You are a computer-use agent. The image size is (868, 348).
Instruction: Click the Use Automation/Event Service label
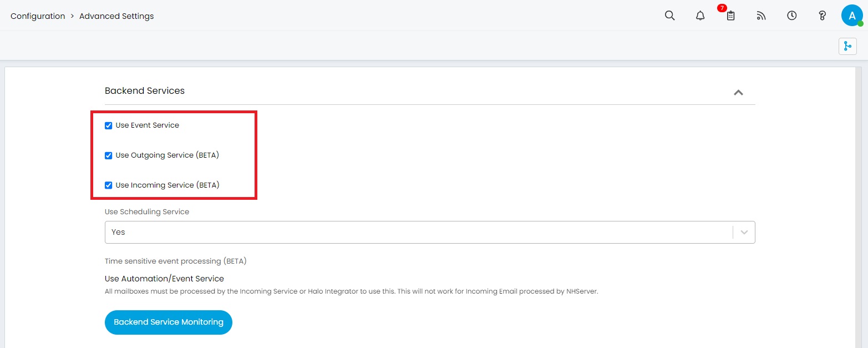pyautogui.click(x=164, y=279)
